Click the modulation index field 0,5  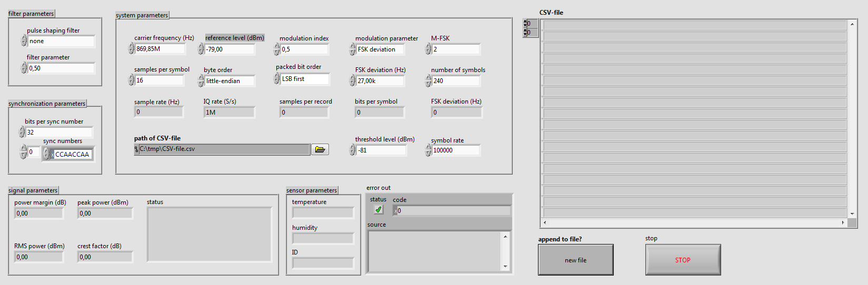coord(304,49)
